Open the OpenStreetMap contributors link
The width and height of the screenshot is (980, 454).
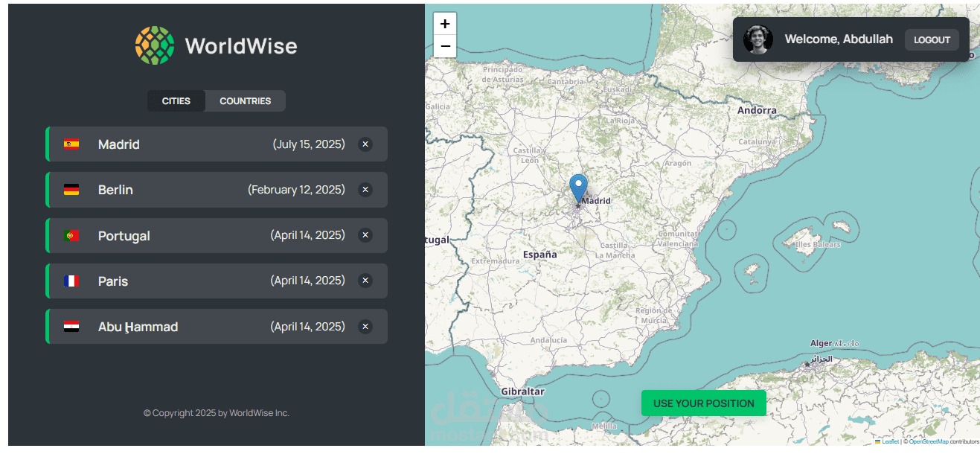[x=928, y=442]
